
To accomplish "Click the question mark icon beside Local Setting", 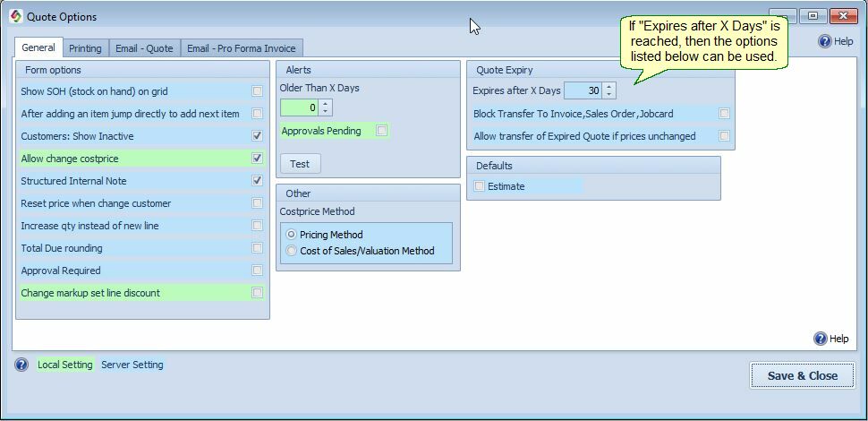I will 21,365.
